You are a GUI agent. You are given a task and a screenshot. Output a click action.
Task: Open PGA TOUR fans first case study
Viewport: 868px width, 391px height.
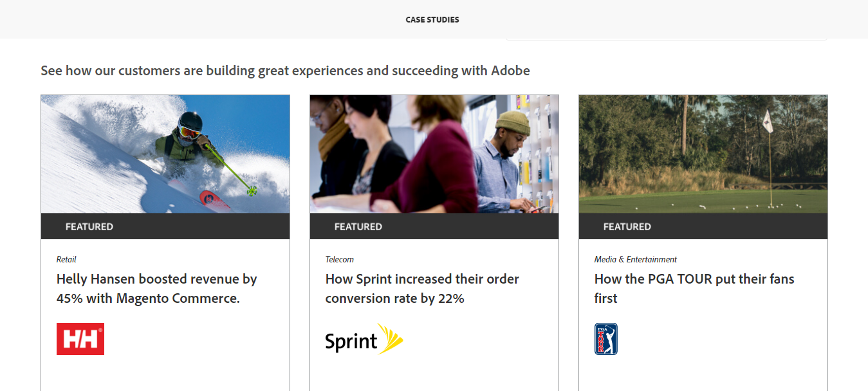coord(694,289)
